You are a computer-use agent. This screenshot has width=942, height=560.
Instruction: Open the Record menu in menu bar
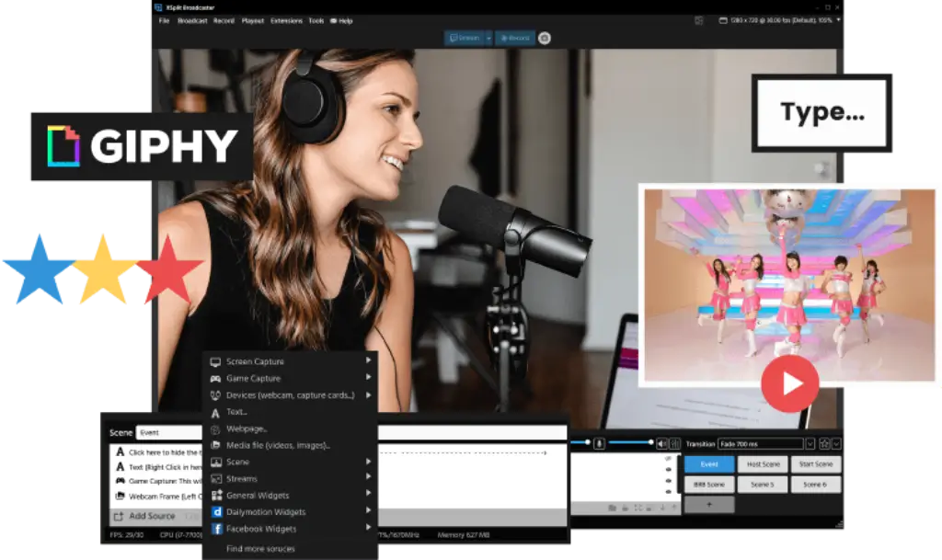click(x=224, y=20)
